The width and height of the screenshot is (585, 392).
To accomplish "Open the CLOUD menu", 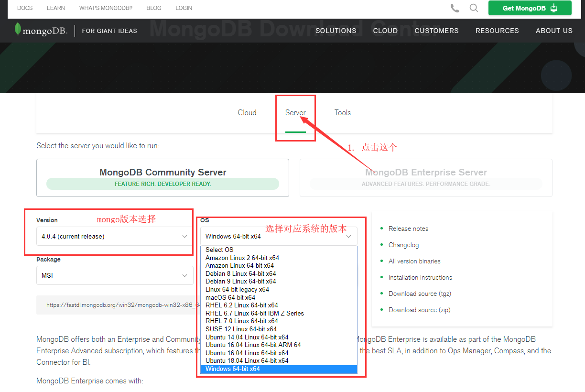I will (x=385, y=31).
